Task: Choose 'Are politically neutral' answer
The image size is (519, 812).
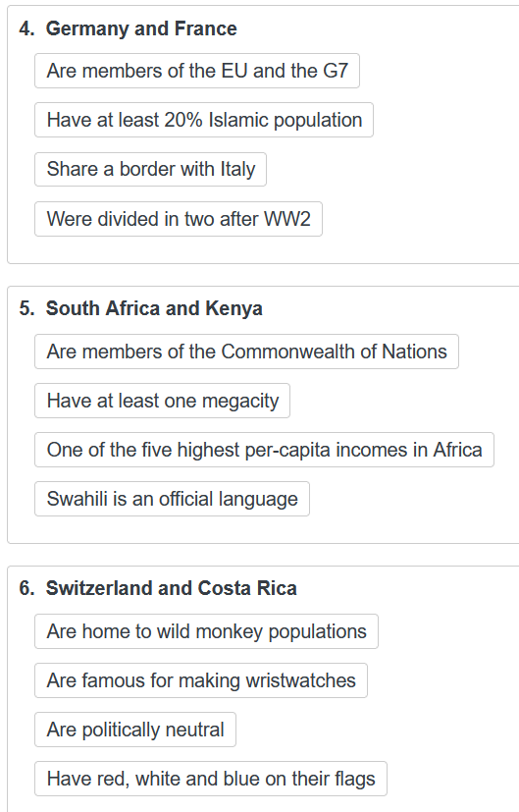Action: click(135, 730)
